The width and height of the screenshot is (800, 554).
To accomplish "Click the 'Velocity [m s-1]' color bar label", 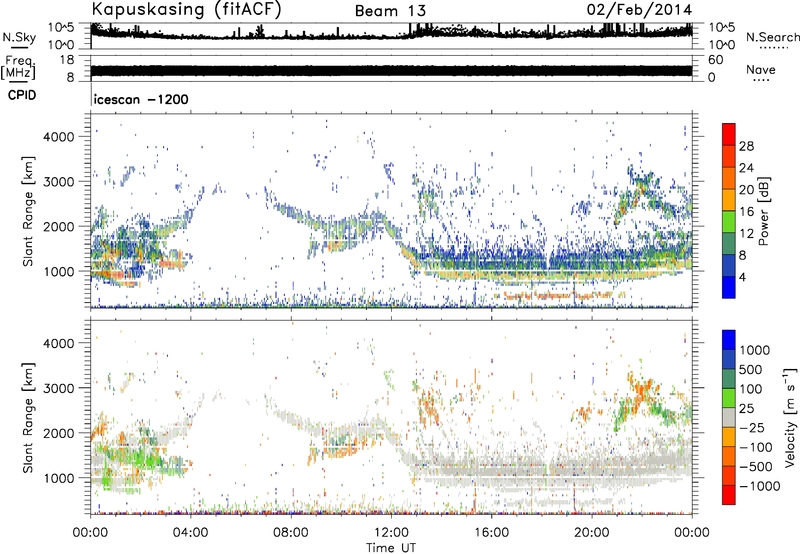I will (790, 417).
